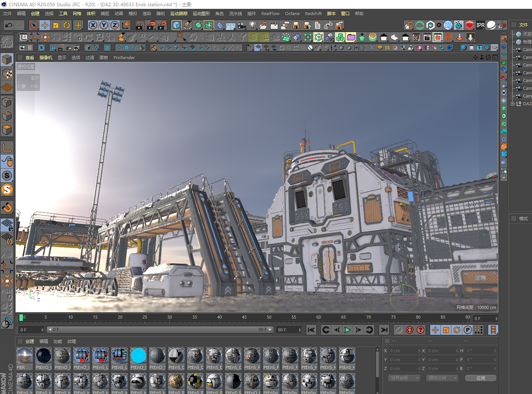
Task: Toggle the X axis lock
Action: [x=93, y=25]
